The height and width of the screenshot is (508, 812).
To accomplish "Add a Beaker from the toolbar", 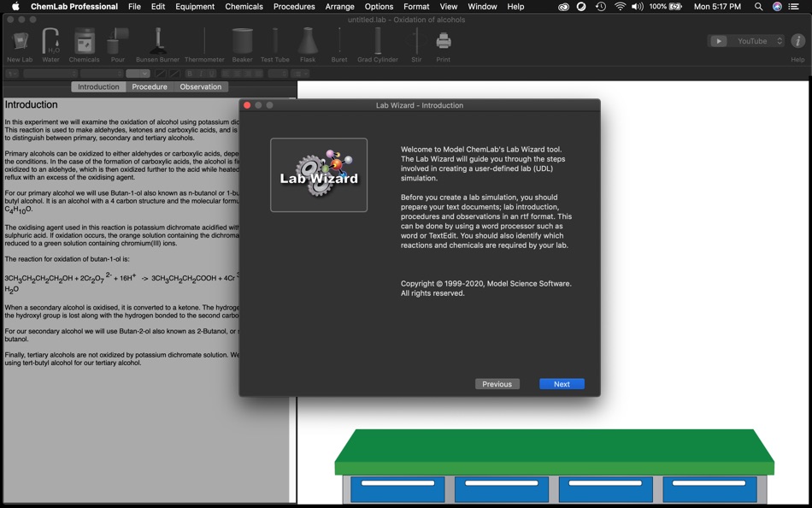I will tap(243, 41).
